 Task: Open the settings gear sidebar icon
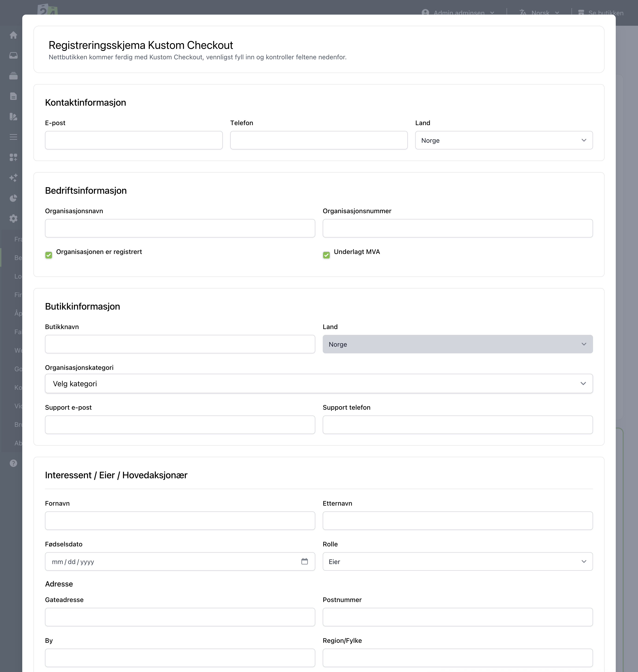click(13, 218)
